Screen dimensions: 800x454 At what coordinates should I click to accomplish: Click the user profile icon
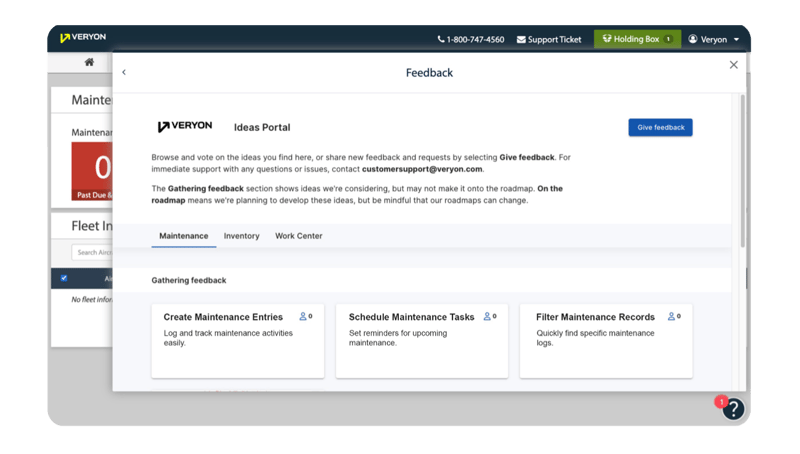click(692, 39)
